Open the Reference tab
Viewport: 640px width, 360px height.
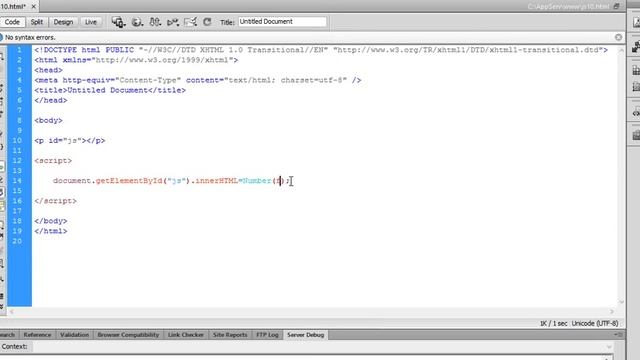click(38, 335)
